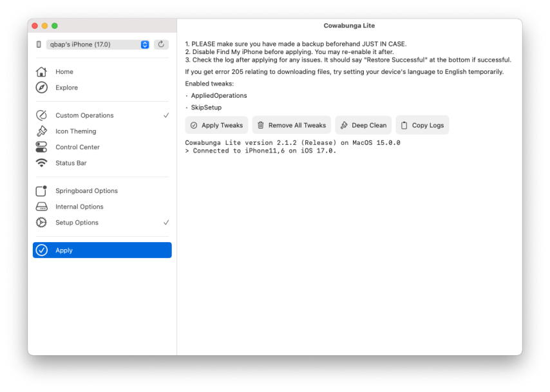Select the highlighted Apply sidebar row
Viewport: 550px width, 392px height.
click(102, 250)
